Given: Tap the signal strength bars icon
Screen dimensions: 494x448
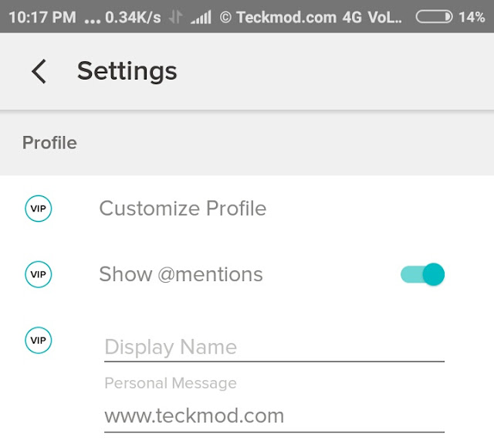Looking at the screenshot, I should 201,16.
